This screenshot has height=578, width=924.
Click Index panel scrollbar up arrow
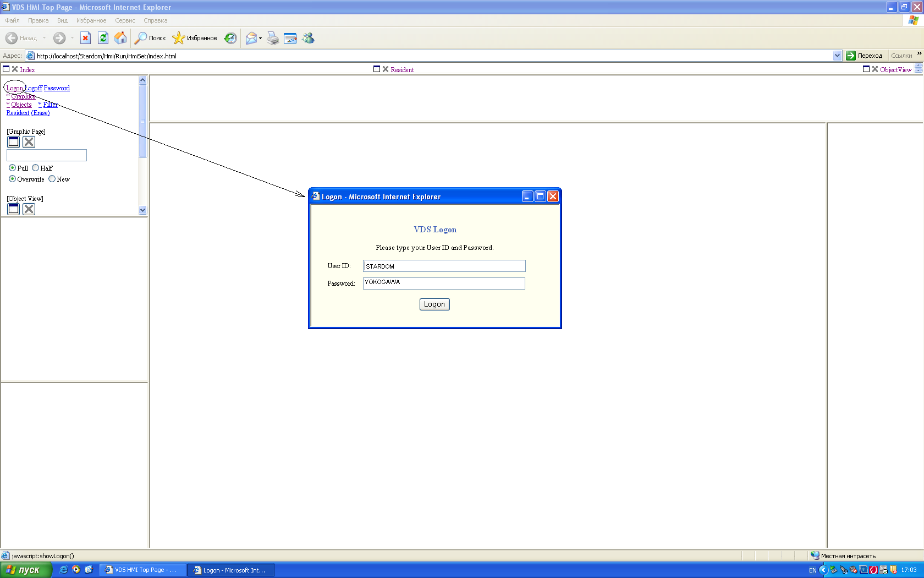[x=143, y=80]
